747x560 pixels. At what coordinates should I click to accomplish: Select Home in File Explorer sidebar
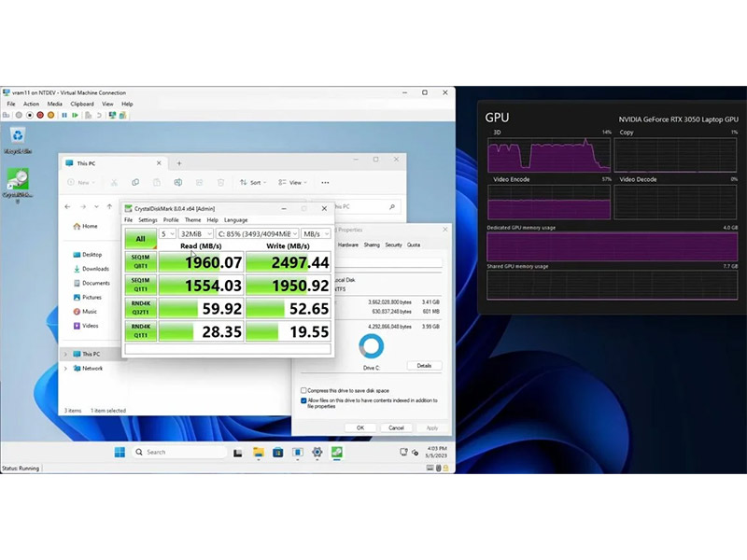85,226
